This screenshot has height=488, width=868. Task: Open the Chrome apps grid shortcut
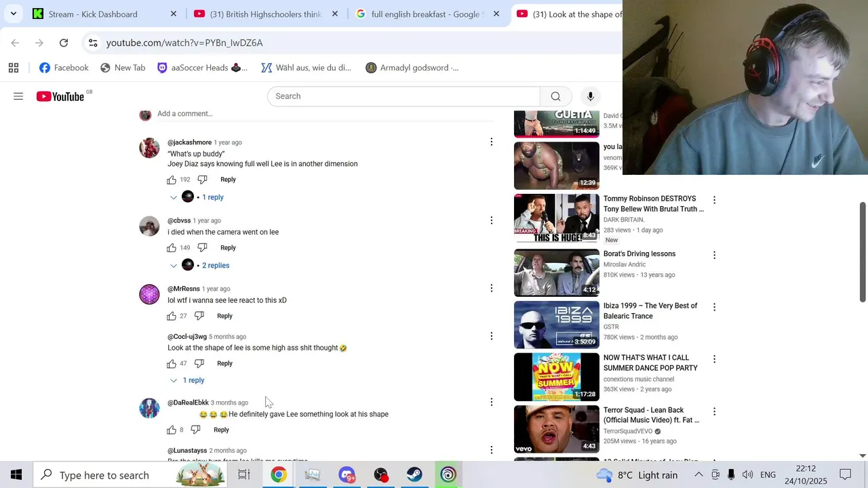14,68
